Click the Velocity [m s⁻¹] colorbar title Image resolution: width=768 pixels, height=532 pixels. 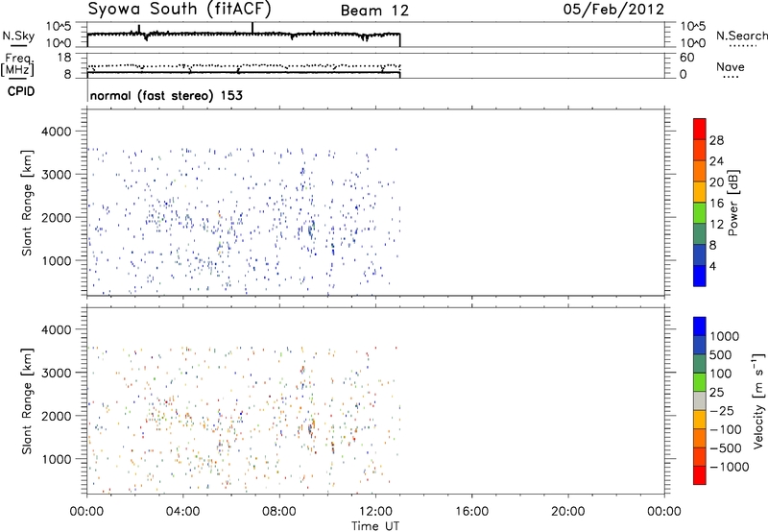[758, 400]
